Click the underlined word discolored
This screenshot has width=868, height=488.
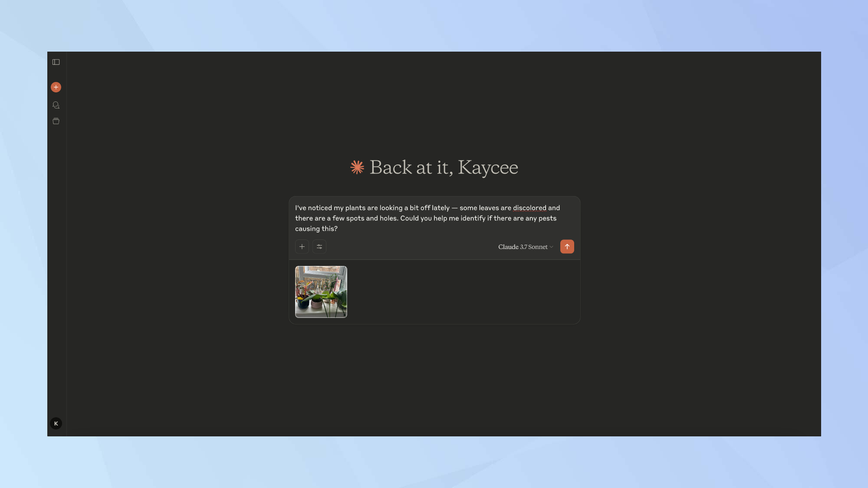[x=529, y=208]
